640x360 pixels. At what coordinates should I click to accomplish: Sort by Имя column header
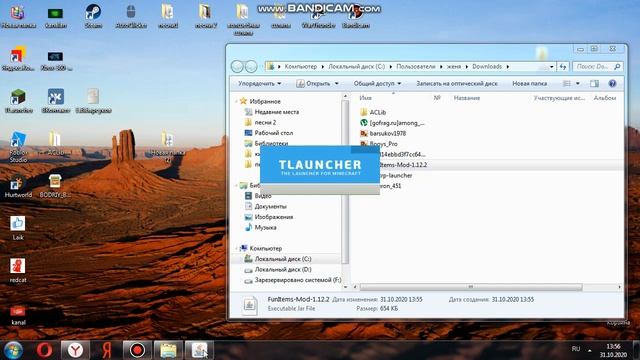(x=365, y=98)
